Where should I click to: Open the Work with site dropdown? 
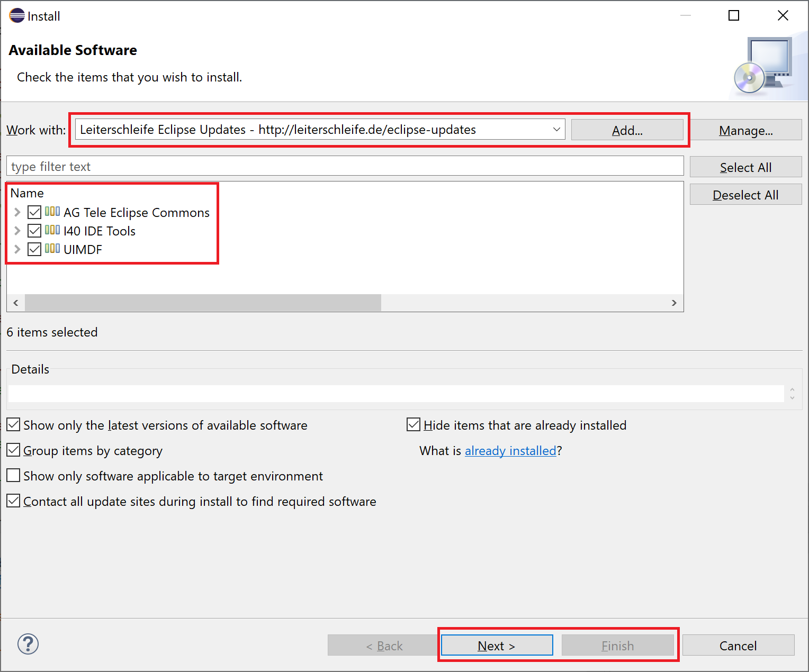556,130
